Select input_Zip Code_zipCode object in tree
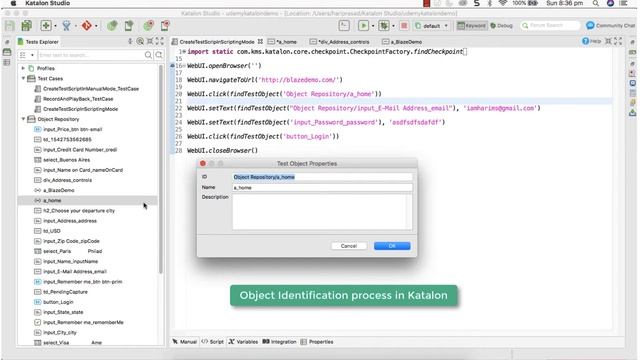 pos(71,241)
